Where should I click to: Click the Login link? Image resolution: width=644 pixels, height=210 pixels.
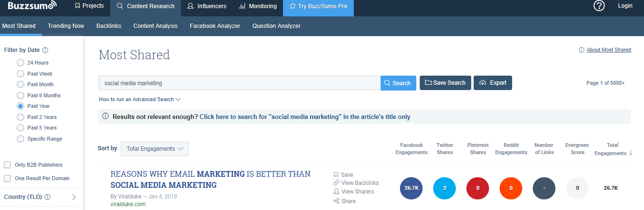tap(625, 6)
